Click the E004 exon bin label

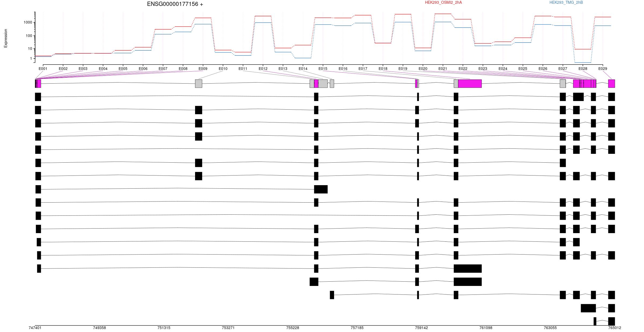103,69
